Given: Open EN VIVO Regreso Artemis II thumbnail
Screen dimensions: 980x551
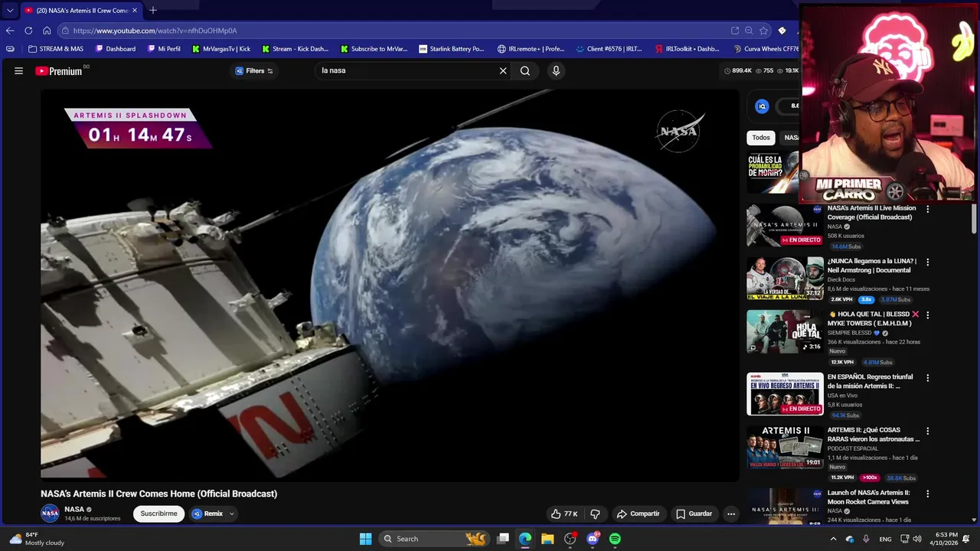Looking at the screenshot, I should tap(785, 394).
